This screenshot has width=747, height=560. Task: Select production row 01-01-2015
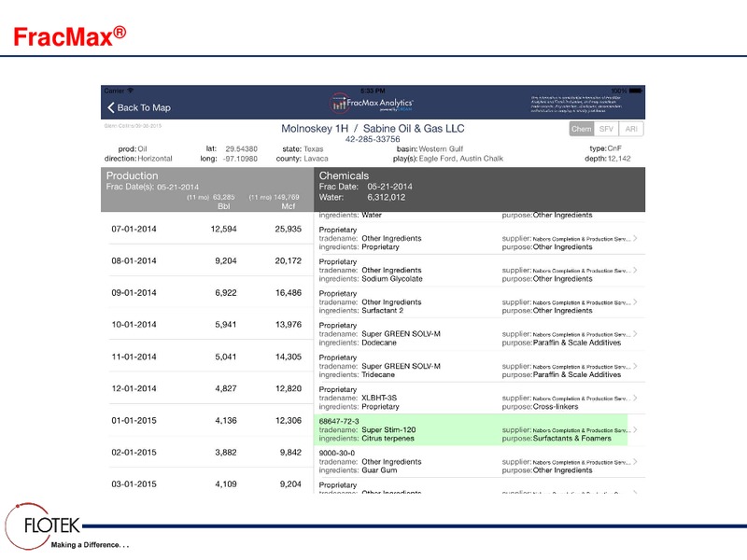click(207, 421)
